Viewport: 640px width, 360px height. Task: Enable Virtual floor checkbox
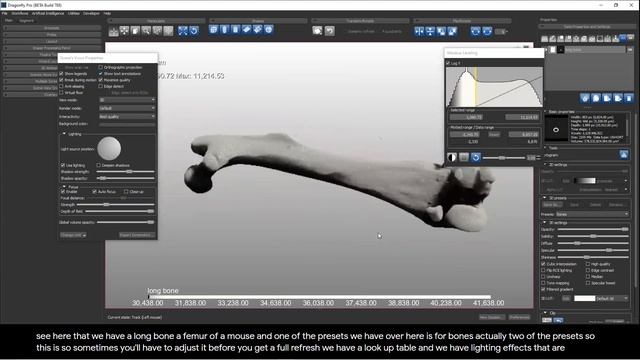62,93
